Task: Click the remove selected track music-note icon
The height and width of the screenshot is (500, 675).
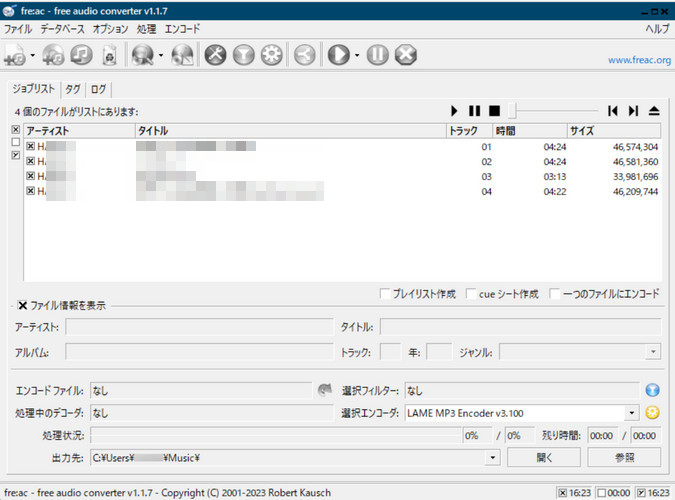Action: click(81, 55)
